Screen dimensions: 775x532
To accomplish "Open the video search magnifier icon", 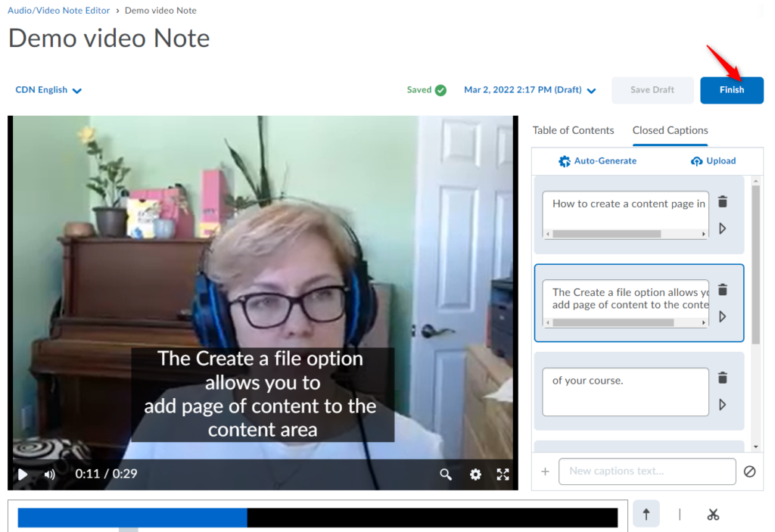I will click(446, 474).
